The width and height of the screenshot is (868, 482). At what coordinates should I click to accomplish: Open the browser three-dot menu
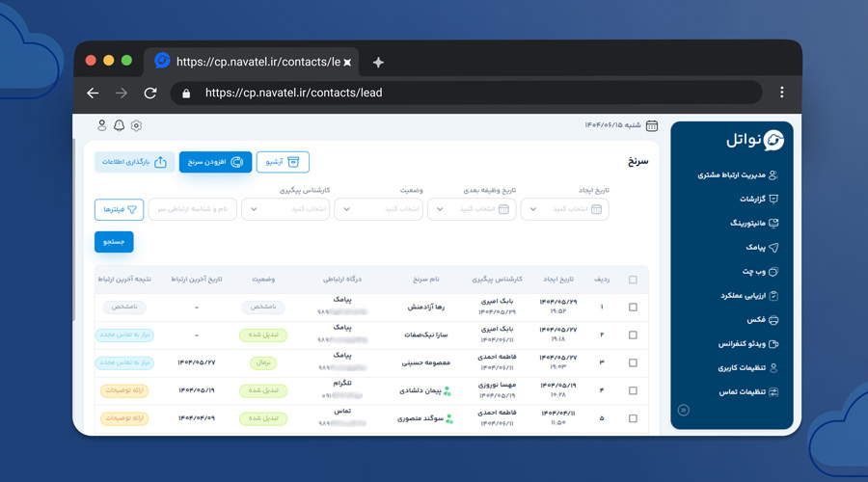coord(781,93)
